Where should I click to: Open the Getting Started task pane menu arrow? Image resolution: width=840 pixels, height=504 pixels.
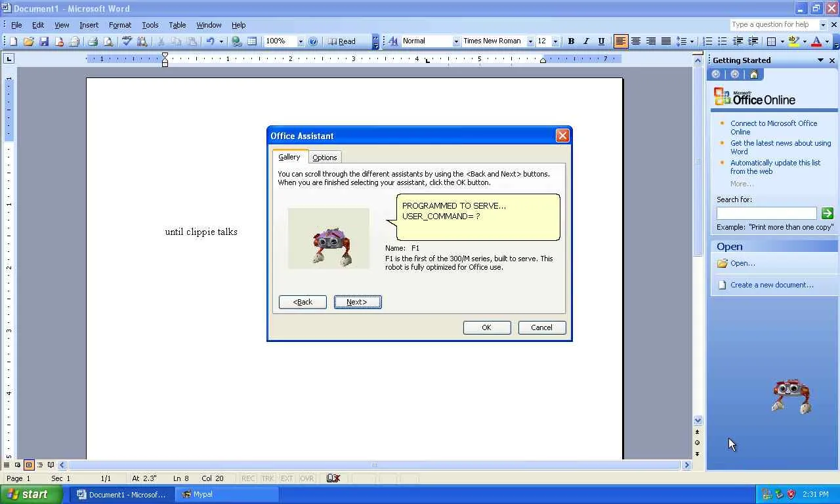820,60
